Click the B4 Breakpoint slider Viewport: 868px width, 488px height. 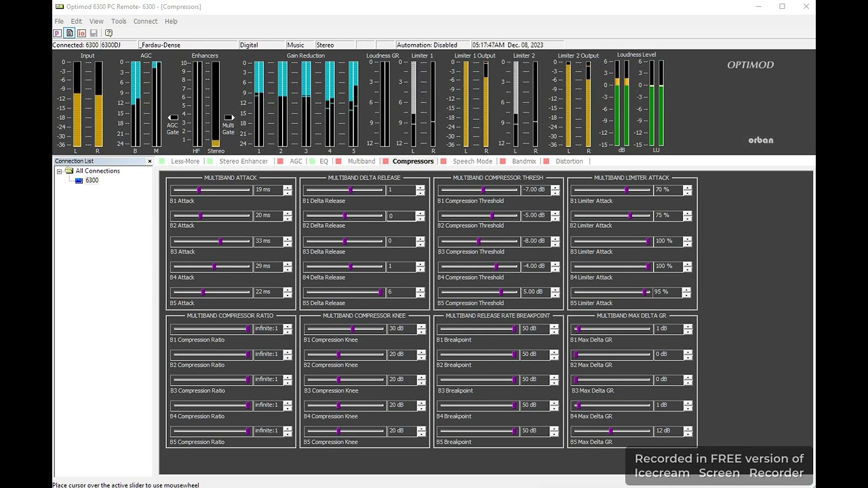point(478,405)
